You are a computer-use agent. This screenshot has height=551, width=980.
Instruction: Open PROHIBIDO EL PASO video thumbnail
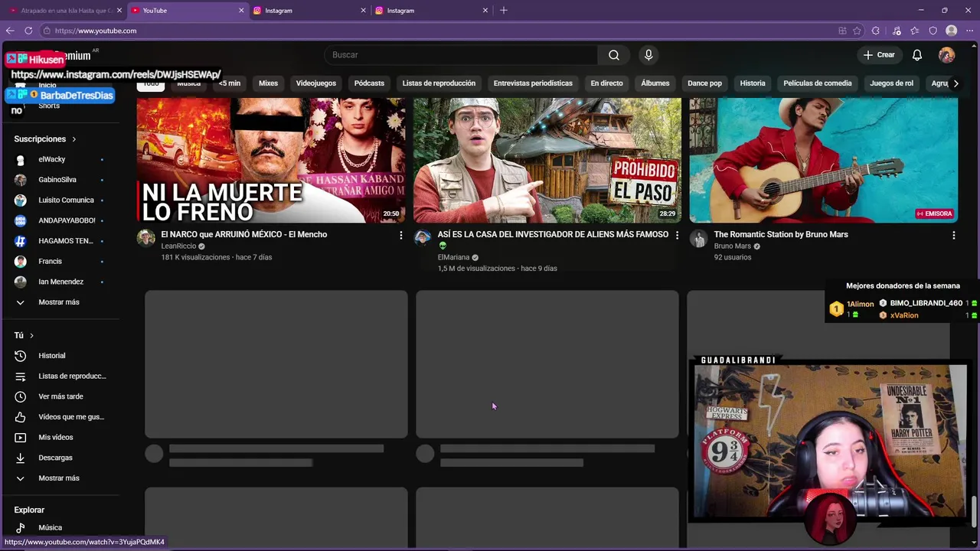pos(547,160)
